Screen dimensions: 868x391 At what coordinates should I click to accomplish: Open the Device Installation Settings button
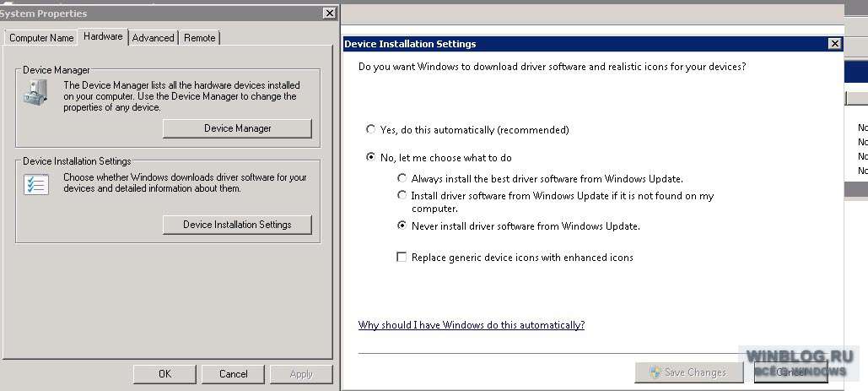pyautogui.click(x=238, y=225)
